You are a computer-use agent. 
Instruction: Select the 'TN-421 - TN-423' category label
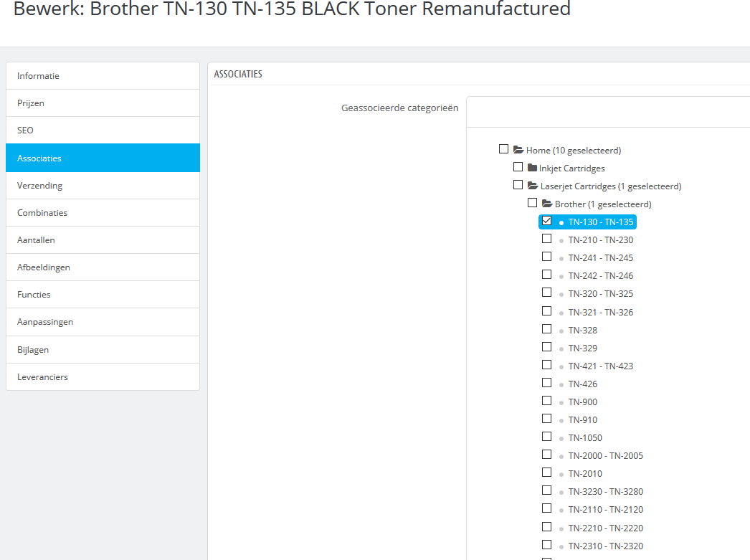[601, 366]
